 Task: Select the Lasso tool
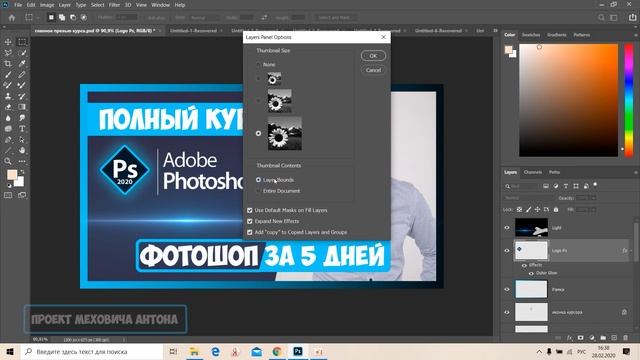click(x=8, y=53)
